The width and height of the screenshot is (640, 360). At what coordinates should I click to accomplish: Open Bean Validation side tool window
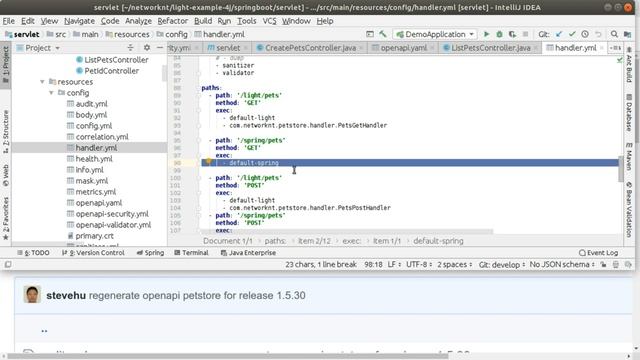629,209
